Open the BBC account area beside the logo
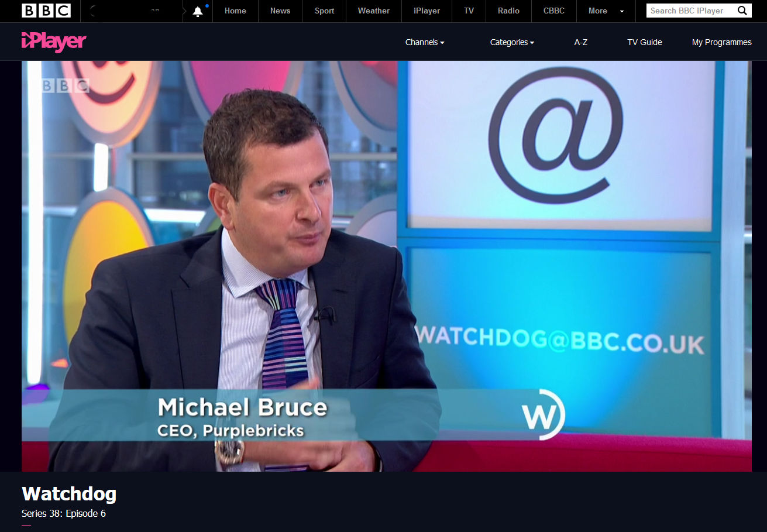This screenshot has height=532, width=767. point(132,11)
